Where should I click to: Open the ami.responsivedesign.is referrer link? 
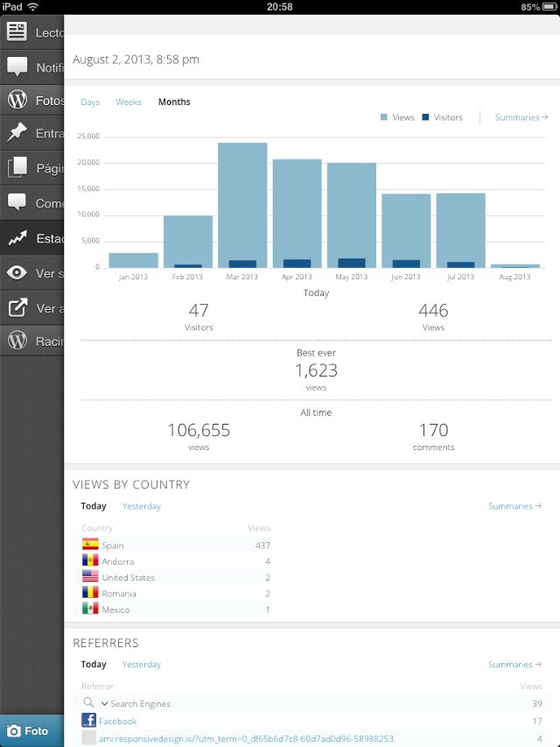pos(246,739)
